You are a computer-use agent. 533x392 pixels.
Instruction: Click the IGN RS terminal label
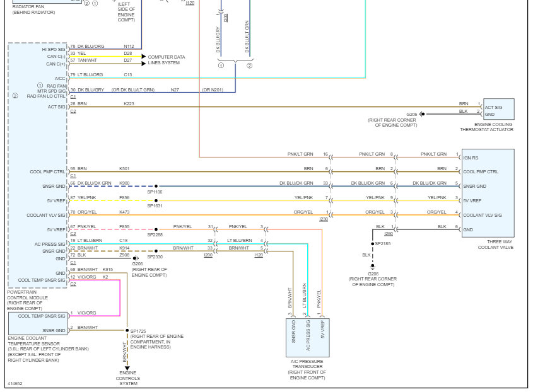point(471,158)
